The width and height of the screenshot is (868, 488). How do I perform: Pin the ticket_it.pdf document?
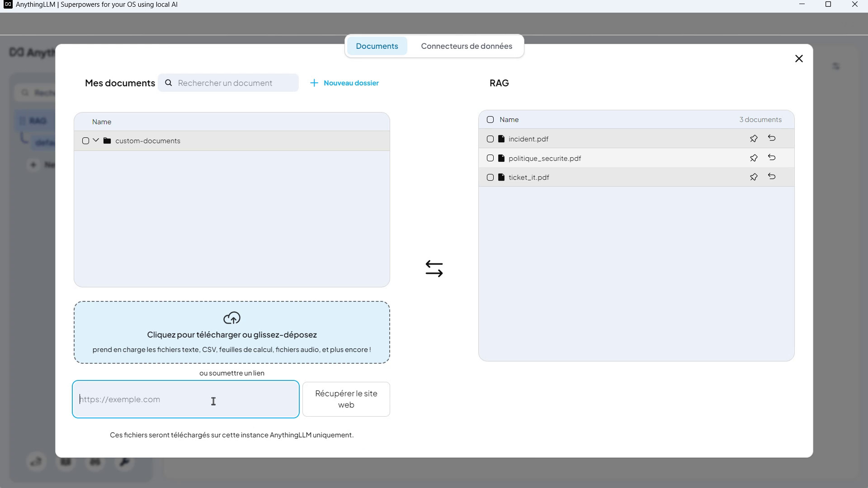click(x=754, y=177)
